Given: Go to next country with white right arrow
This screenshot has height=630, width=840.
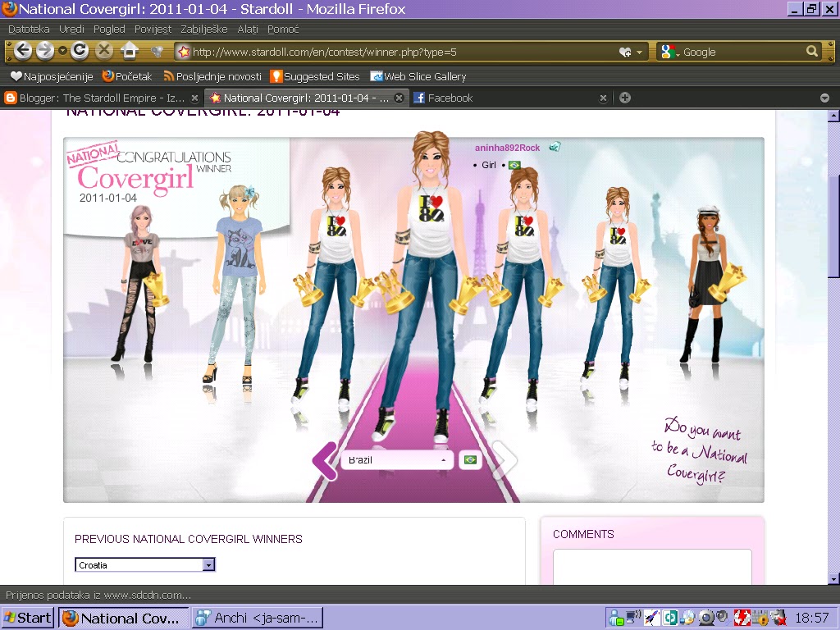Looking at the screenshot, I should pos(504,460).
